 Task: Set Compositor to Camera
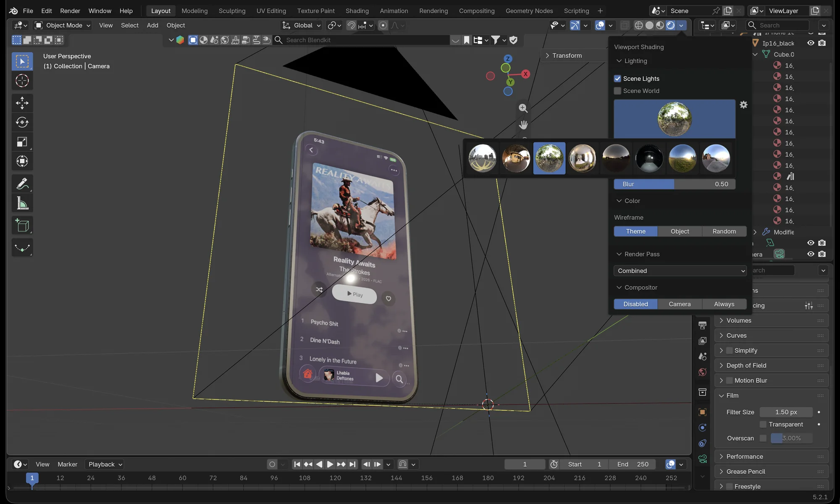(x=680, y=304)
